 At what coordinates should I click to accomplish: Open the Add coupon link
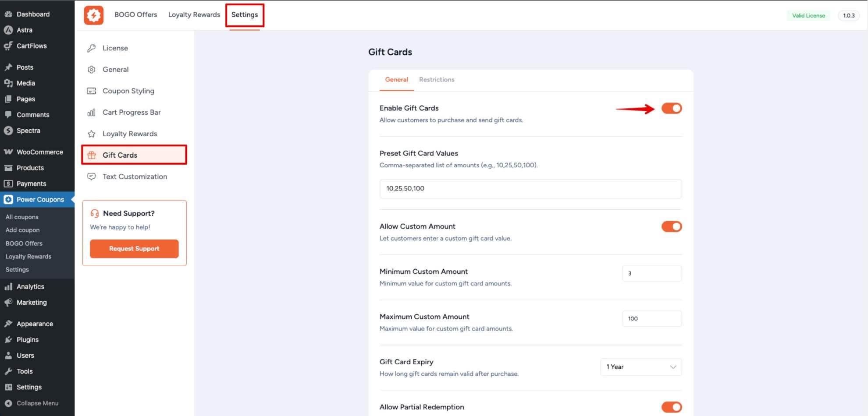point(22,230)
